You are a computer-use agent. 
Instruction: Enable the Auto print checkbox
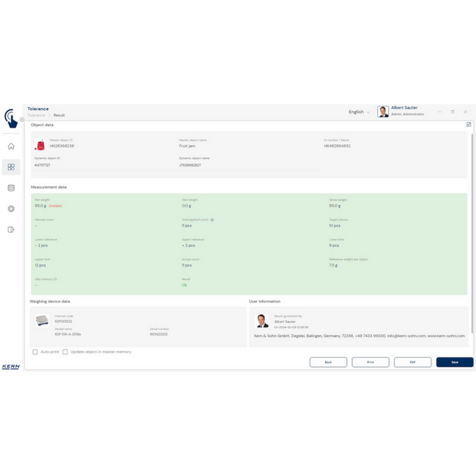[35, 352]
